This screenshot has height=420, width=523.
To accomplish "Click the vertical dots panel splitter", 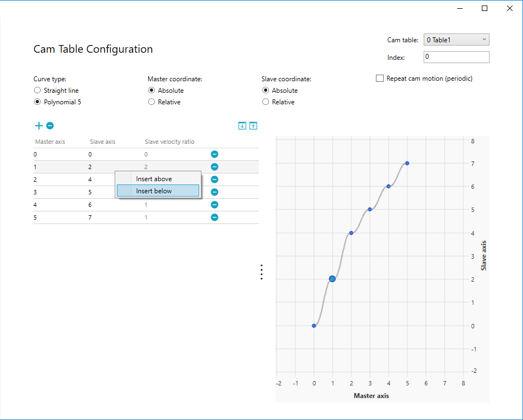I will tap(262, 272).
